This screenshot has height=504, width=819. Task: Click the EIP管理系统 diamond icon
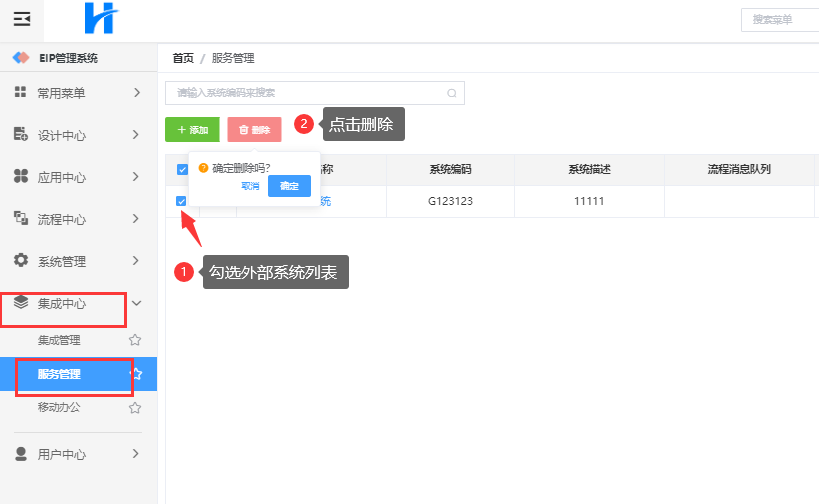[x=21, y=57]
